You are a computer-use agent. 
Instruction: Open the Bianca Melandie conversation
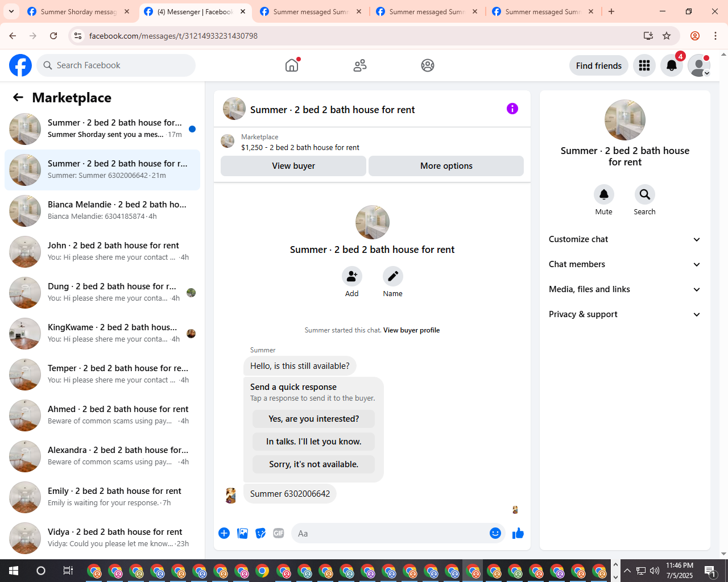click(x=102, y=211)
